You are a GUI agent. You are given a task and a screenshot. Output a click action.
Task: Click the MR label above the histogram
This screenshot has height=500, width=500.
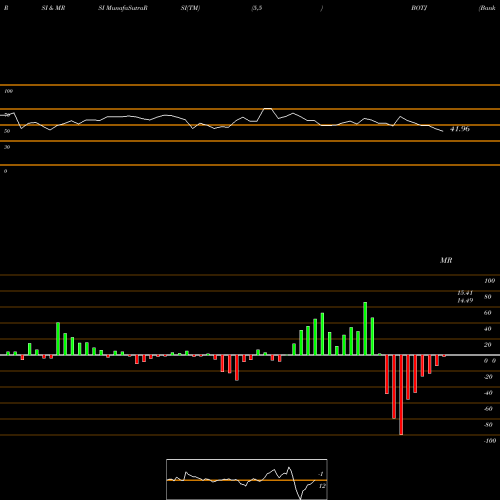pos(446,260)
